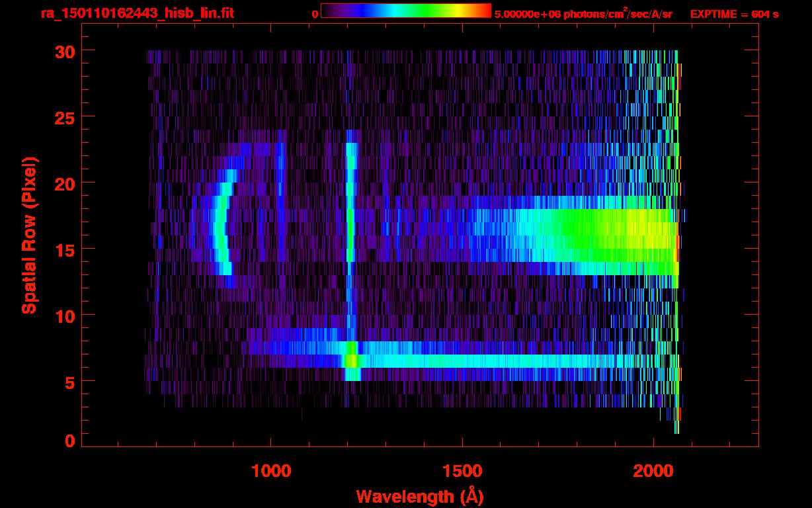Click the 1000 wavelength tick label
This screenshot has width=812, height=508.
point(270,470)
